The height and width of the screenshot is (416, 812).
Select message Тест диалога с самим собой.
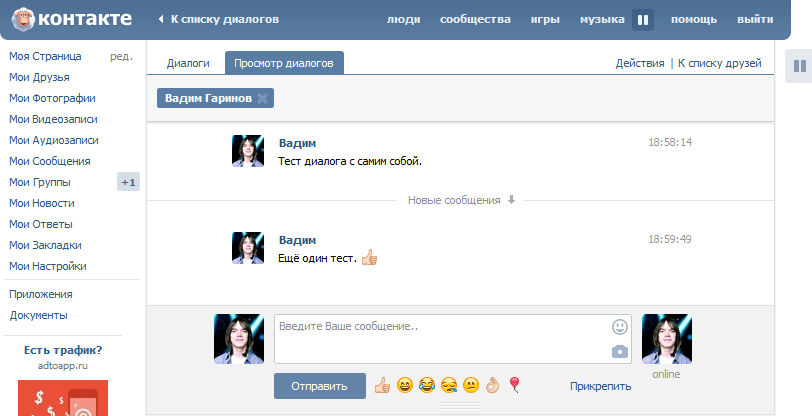click(x=350, y=161)
